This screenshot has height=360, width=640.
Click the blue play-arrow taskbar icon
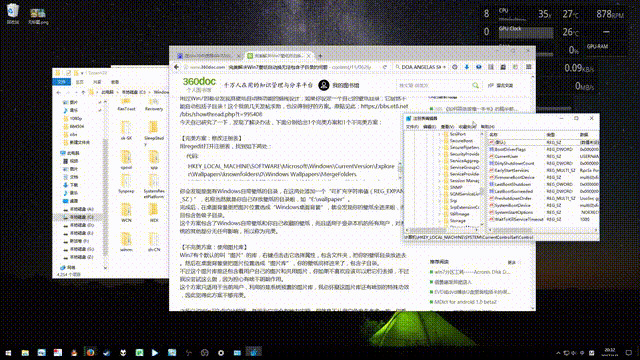[155, 353]
